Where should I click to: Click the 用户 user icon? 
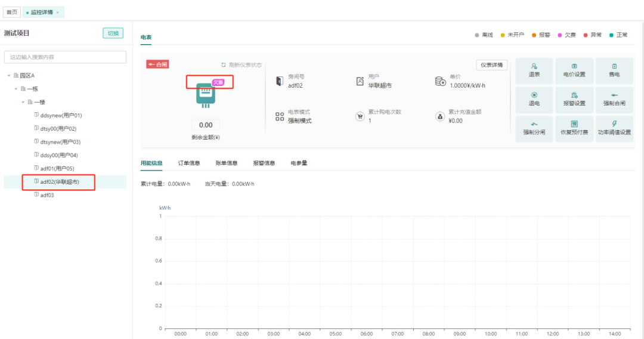pyautogui.click(x=360, y=81)
